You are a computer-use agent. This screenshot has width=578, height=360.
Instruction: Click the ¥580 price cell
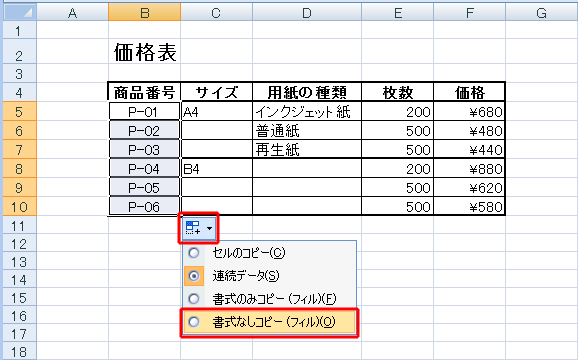(x=469, y=207)
